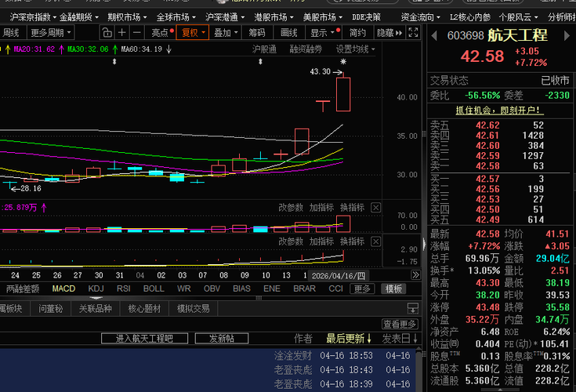The width and height of the screenshot is (576, 392).
Task: Open 显示 display dropdown
Action: (x=323, y=33)
